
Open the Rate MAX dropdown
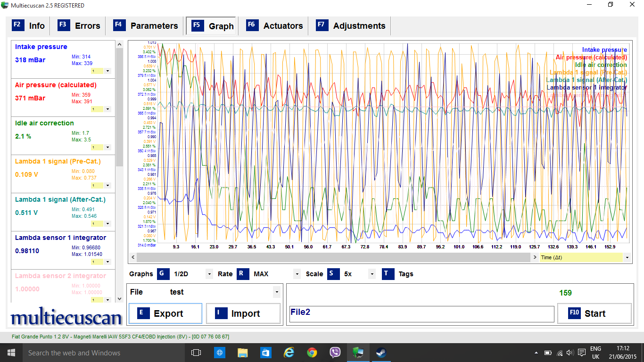tap(297, 274)
